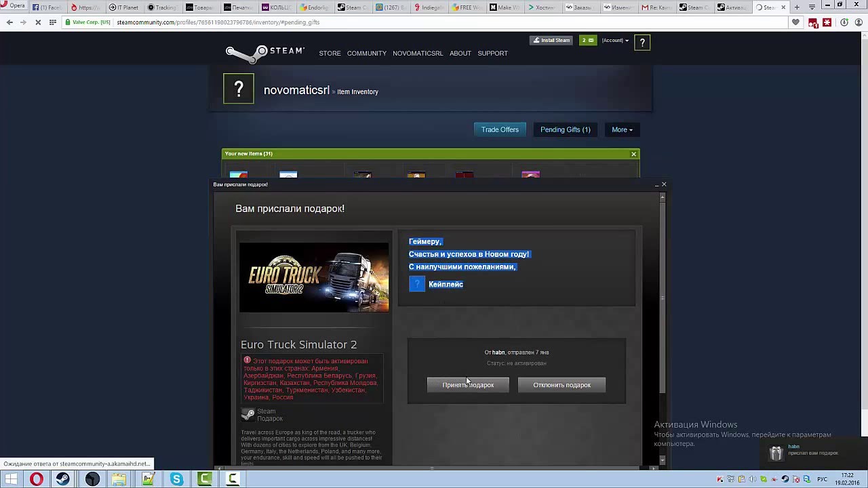Click the Euro Truck Simulator 2 image
The height and width of the screenshot is (488, 868).
click(x=314, y=277)
